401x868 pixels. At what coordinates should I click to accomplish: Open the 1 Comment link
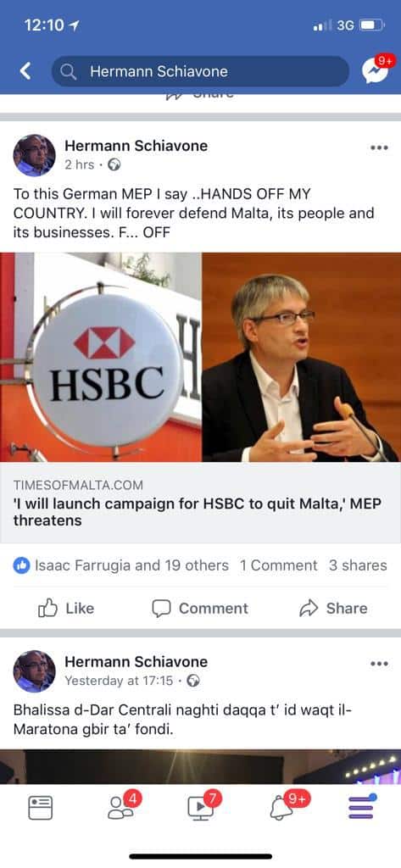click(279, 565)
